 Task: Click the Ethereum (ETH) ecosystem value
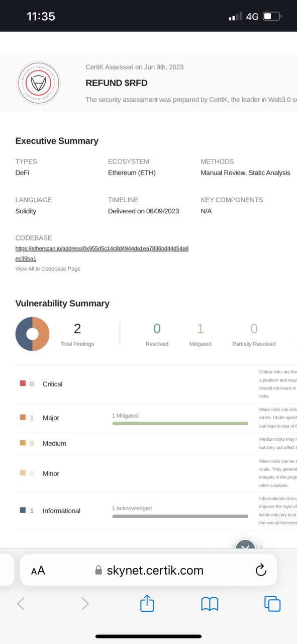click(132, 173)
